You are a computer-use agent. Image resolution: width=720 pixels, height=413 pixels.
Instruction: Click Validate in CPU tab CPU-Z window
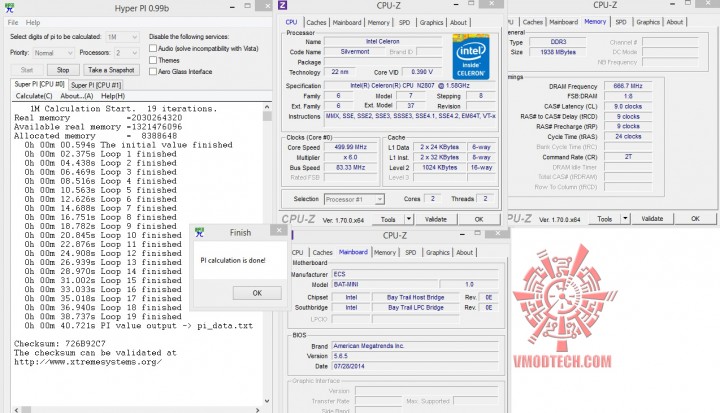click(436, 219)
